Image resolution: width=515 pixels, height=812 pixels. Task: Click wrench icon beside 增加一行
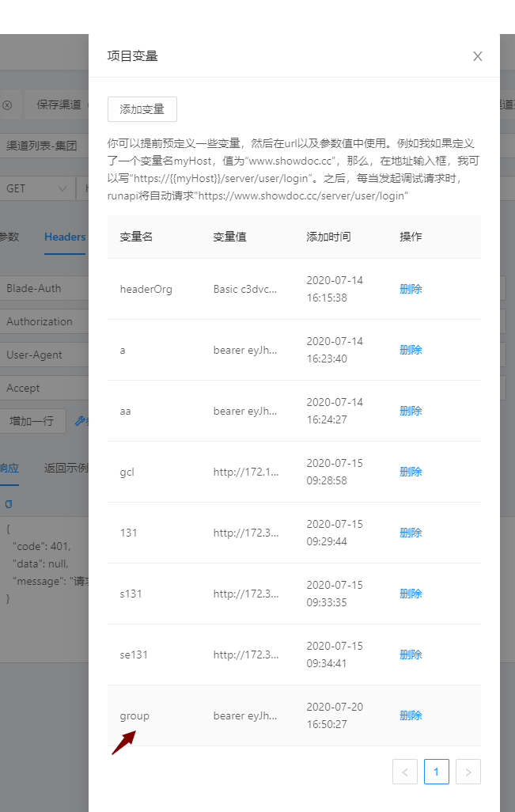coord(80,421)
